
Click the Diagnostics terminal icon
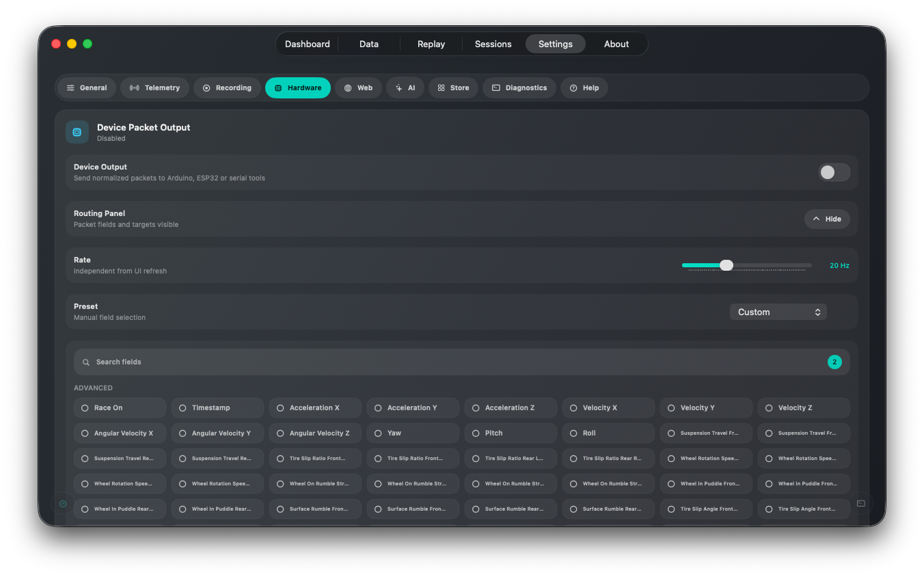[x=496, y=88]
